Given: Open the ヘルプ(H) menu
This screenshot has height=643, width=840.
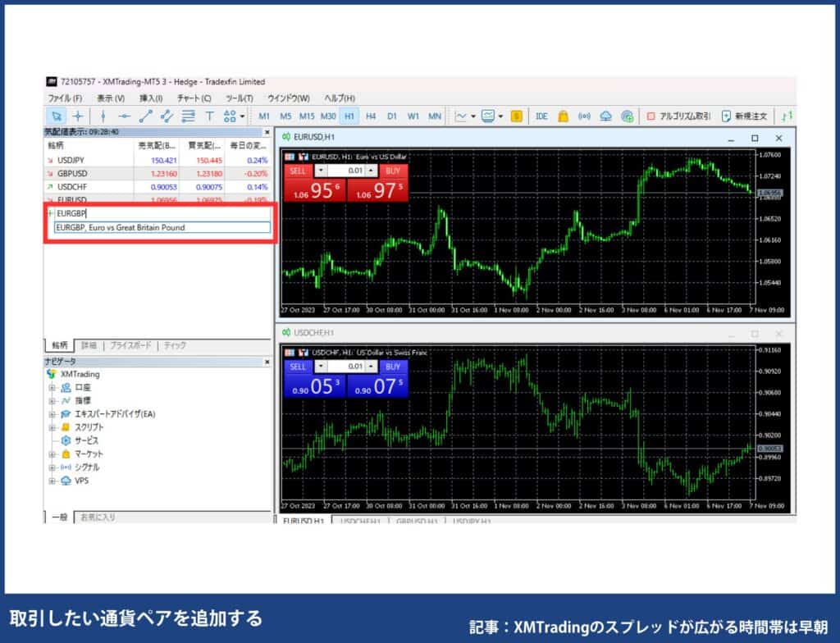Looking at the screenshot, I should tap(339, 98).
